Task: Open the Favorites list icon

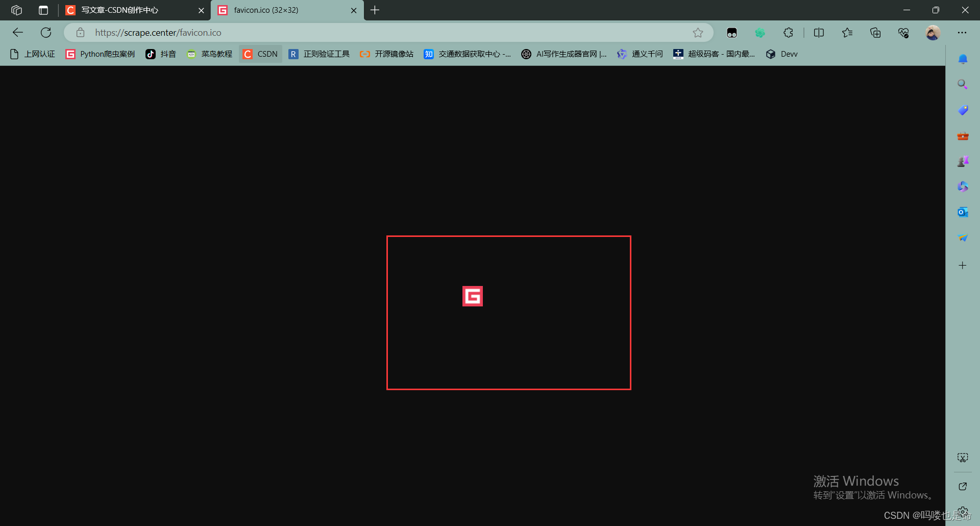Action: [x=847, y=33]
